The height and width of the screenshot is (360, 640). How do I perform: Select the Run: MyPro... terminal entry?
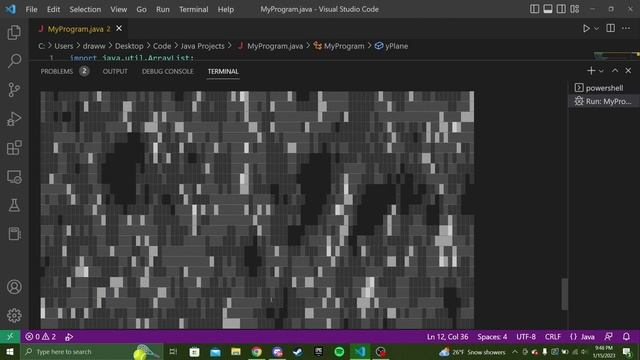604,101
